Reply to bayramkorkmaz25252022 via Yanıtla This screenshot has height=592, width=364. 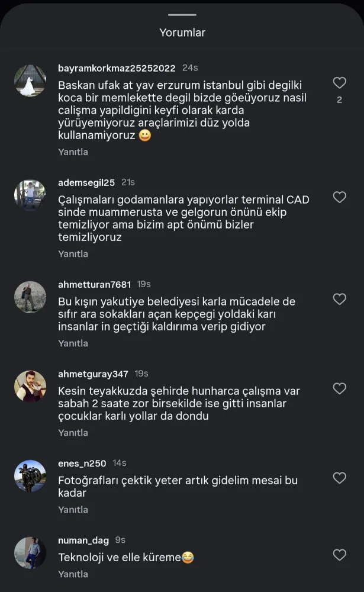coord(73,152)
